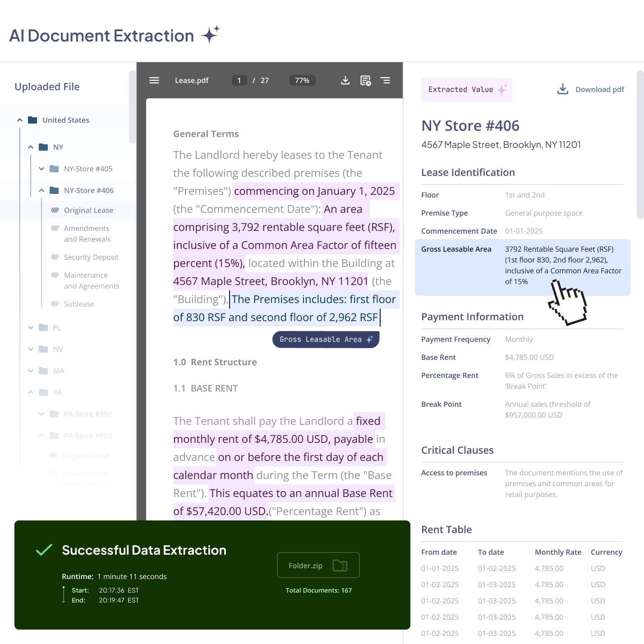Click the sparkle icon beside AI Document Extraction
Viewport: 644px width, 644px height.
pos(210,35)
